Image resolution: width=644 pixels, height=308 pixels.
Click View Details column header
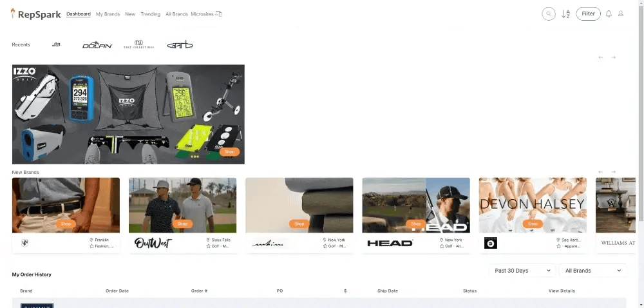(562, 291)
